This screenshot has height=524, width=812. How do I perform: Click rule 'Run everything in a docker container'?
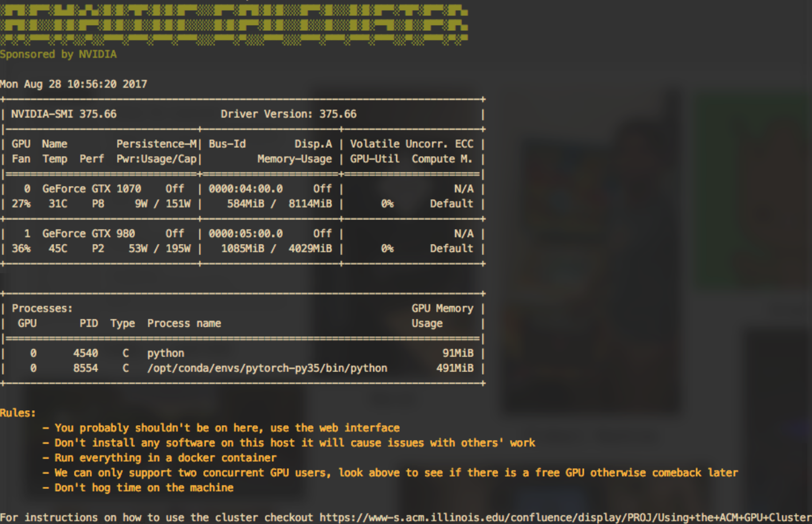pos(160,458)
